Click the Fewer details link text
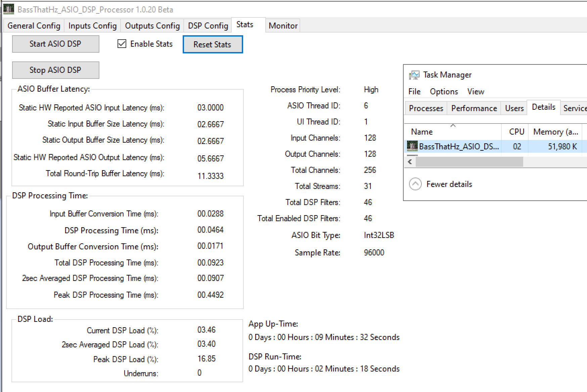The image size is (587, 392). pyautogui.click(x=449, y=184)
